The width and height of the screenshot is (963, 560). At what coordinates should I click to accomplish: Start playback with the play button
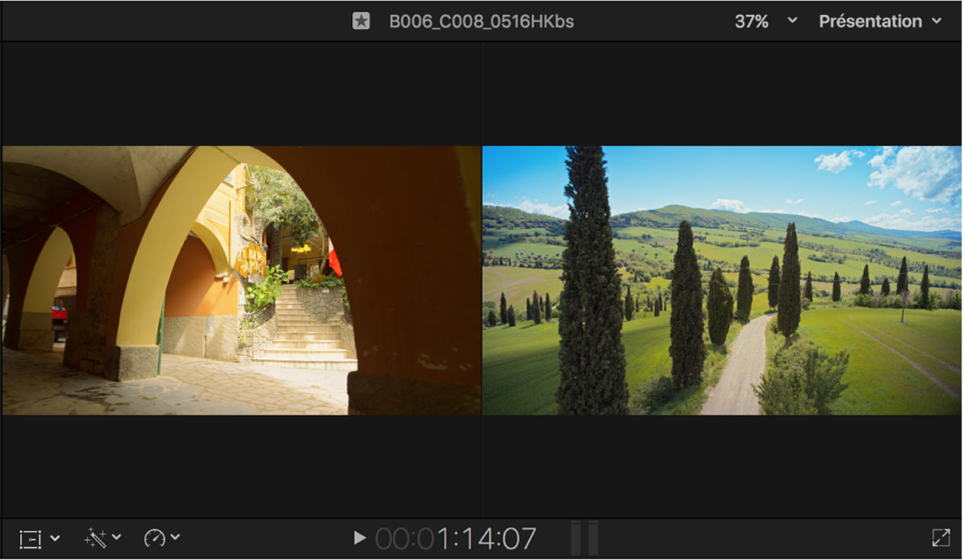click(360, 538)
